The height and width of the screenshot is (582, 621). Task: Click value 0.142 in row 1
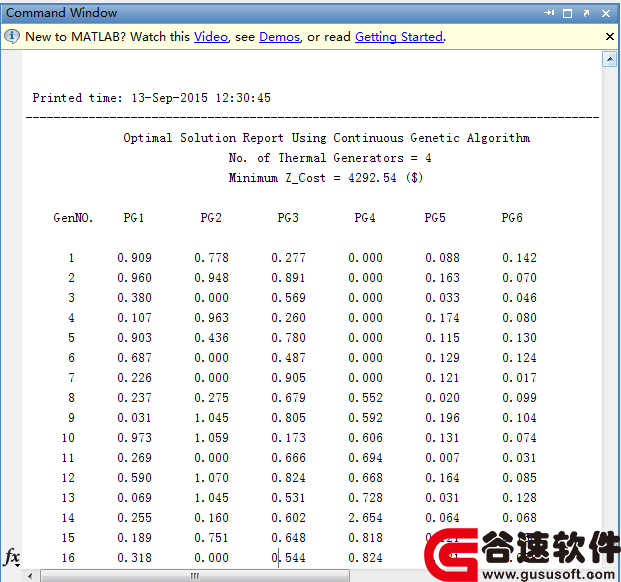pyautogui.click(x=519, y=258)
